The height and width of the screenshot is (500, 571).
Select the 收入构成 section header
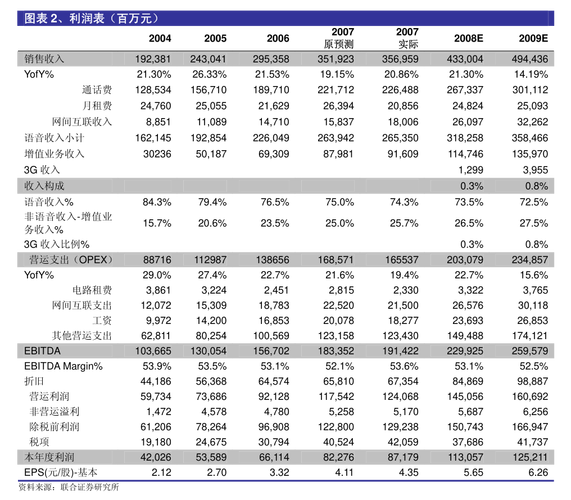(44, 186)
